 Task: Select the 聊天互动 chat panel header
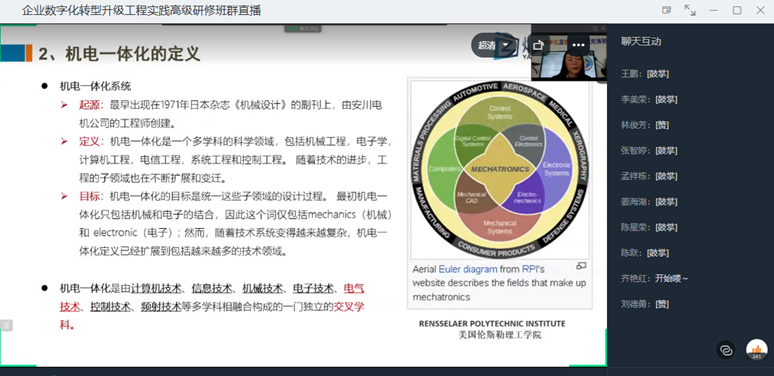tap(641, 42)
